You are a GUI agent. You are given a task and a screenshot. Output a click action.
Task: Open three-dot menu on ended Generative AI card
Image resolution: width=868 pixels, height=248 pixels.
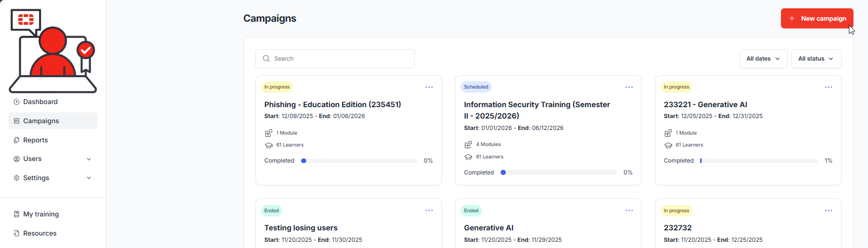[629, 210]
